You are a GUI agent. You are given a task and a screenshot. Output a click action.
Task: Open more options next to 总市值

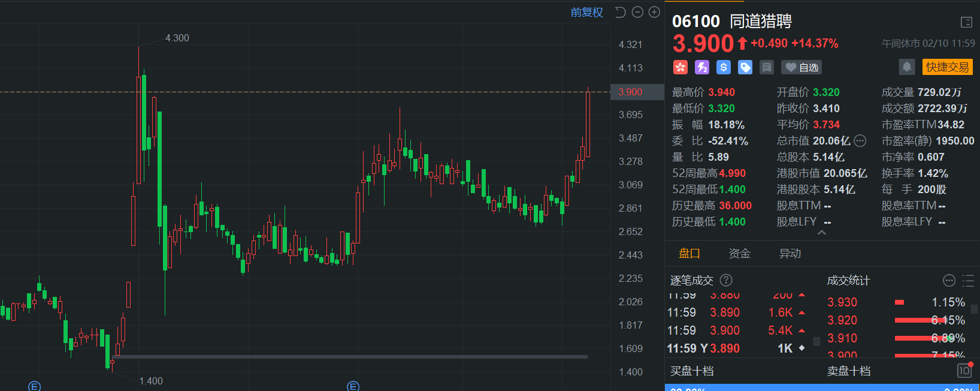(x=860, y=141)
